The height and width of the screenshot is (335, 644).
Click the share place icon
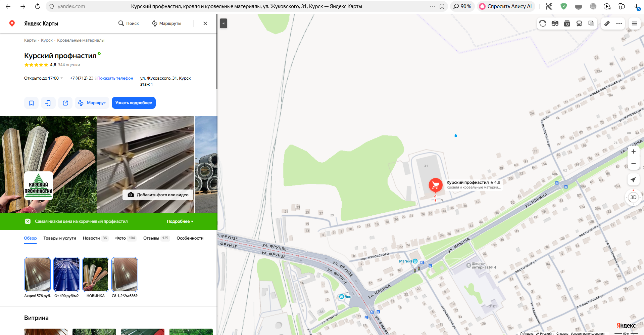(x=65, y=103)
